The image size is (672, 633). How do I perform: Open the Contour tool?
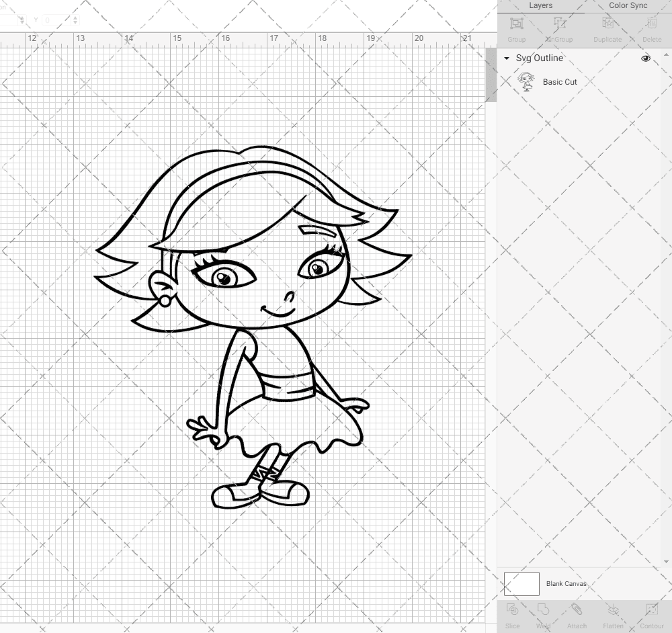[652, 614]
